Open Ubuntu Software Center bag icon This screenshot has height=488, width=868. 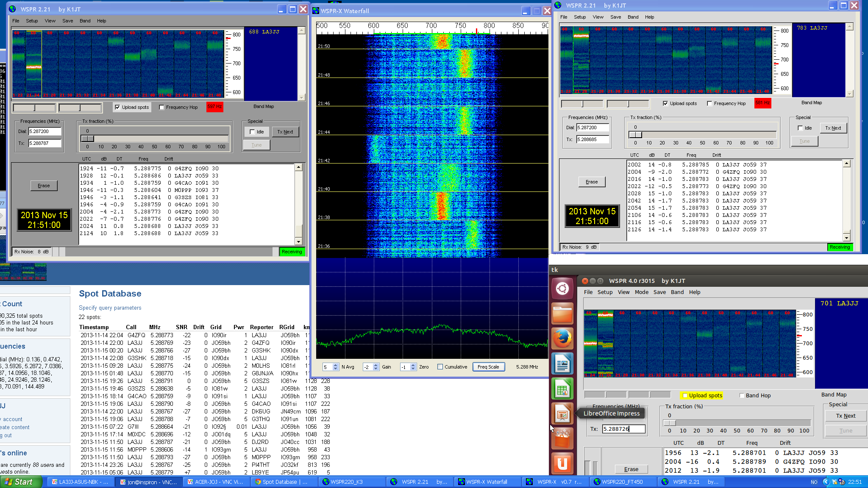coord(562,439)
